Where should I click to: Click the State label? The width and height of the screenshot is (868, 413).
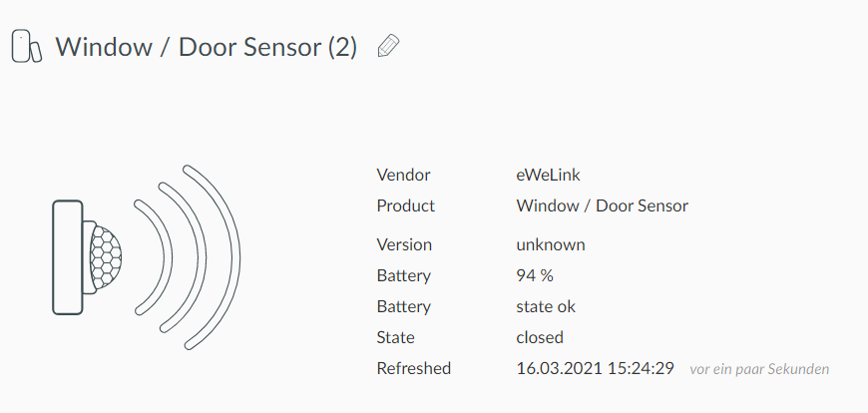point(395,338)
